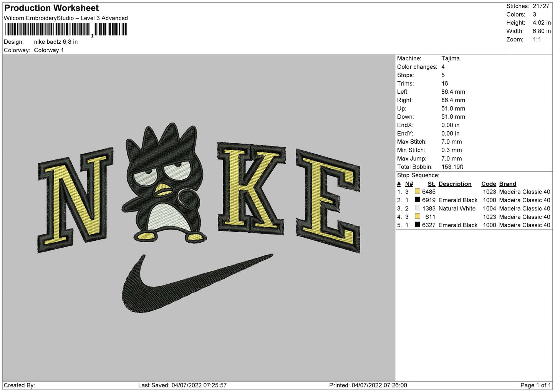This screenshot has height=392, width=555.
Task: Click the 'Brand' column header
Action: click(x=507, y=184)
